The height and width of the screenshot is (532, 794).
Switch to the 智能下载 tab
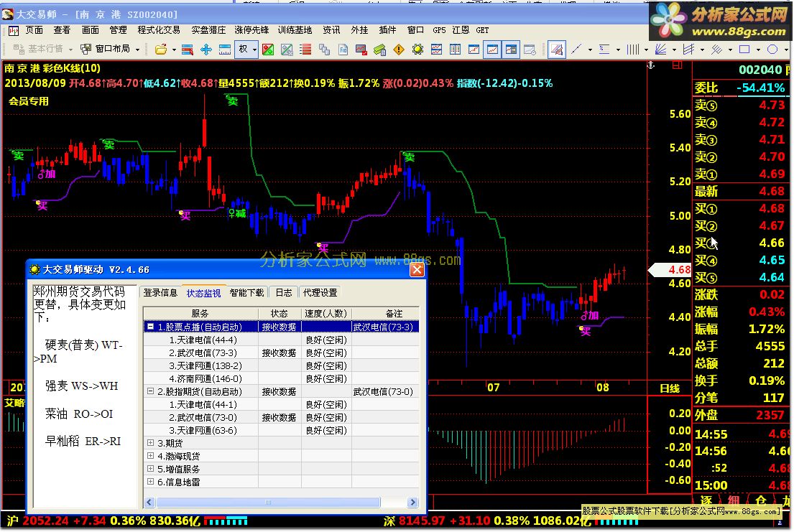pos(246,293)
